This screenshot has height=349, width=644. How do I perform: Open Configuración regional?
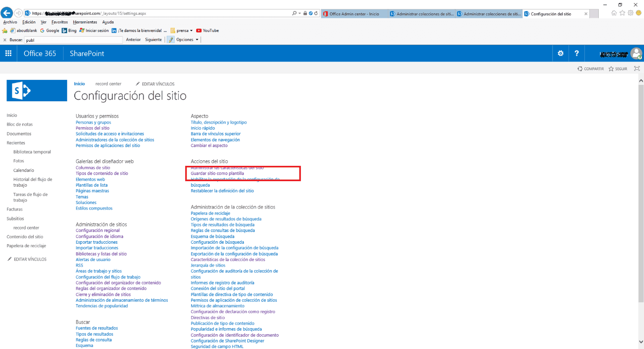(97, 231)
